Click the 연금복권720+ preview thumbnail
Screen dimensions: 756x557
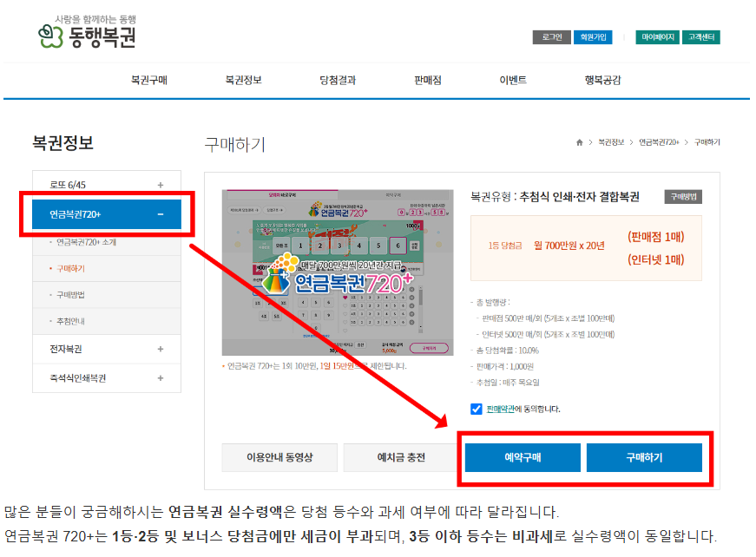[338, 272]
